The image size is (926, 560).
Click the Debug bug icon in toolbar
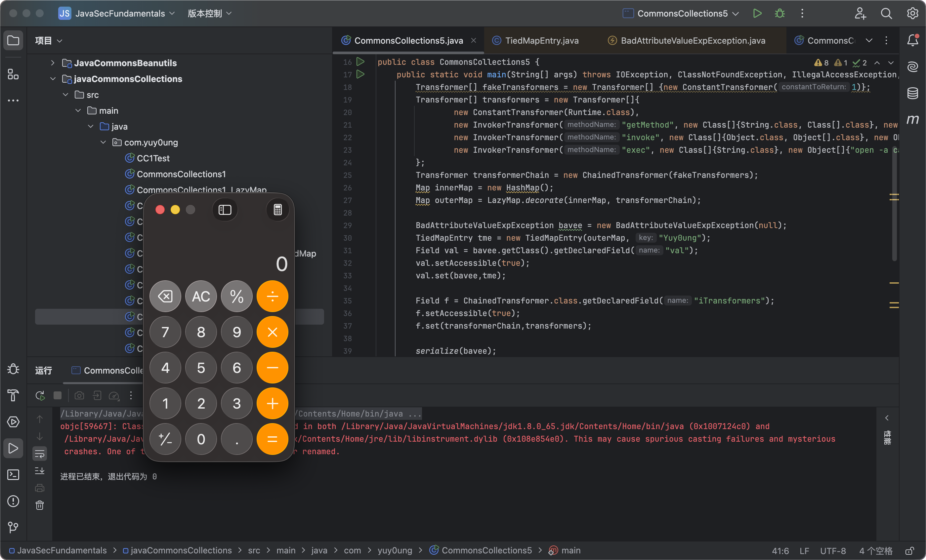click(x=779, y=14)
